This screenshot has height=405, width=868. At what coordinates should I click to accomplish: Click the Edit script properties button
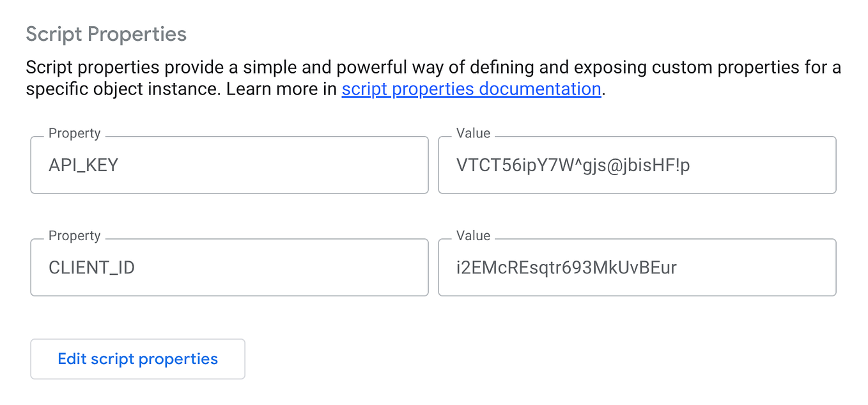[137, 358]
